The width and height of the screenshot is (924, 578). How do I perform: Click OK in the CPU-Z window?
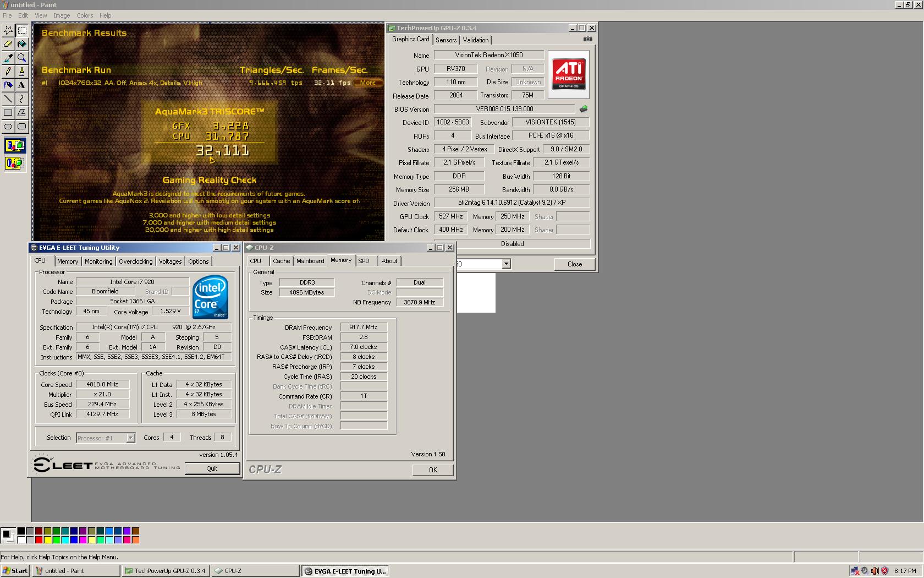[x=433, y=470]
